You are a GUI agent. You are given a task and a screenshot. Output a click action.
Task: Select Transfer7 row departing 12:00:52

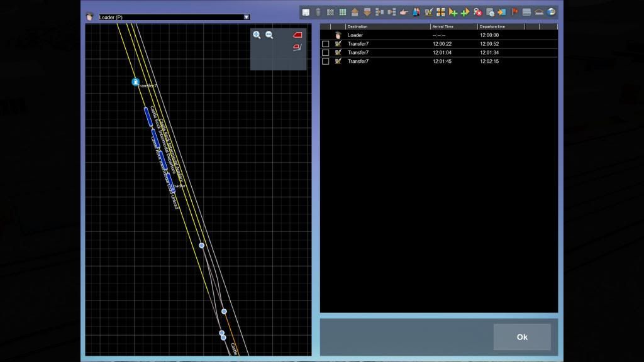(x=438, y=44)
